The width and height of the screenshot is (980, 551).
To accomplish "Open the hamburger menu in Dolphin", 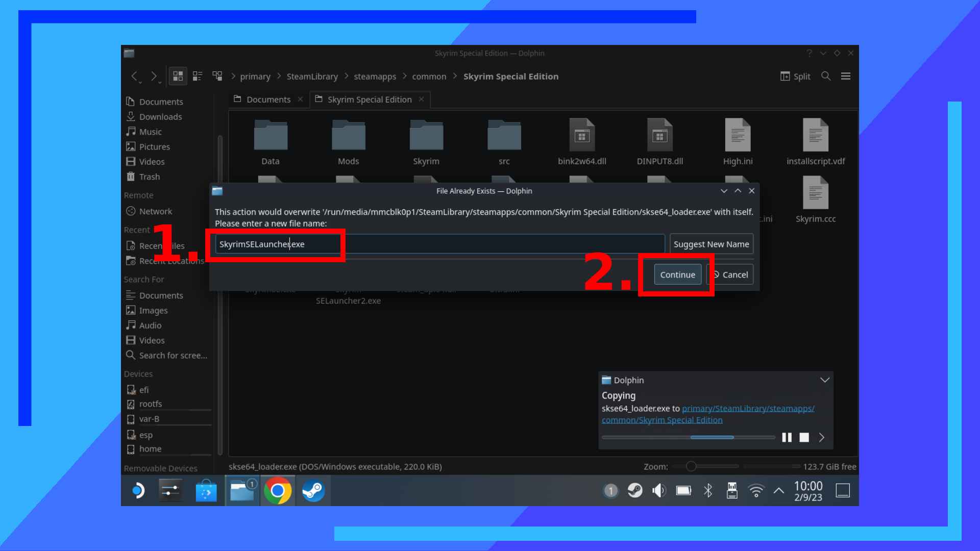I will pyautogui.click(x=846, y=76).
